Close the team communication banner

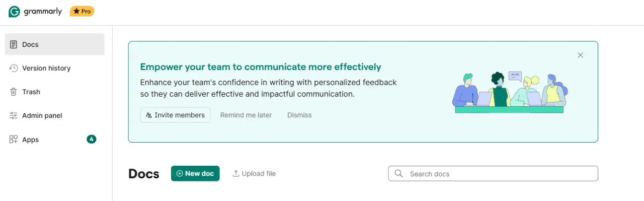click(x=580, y=55)
